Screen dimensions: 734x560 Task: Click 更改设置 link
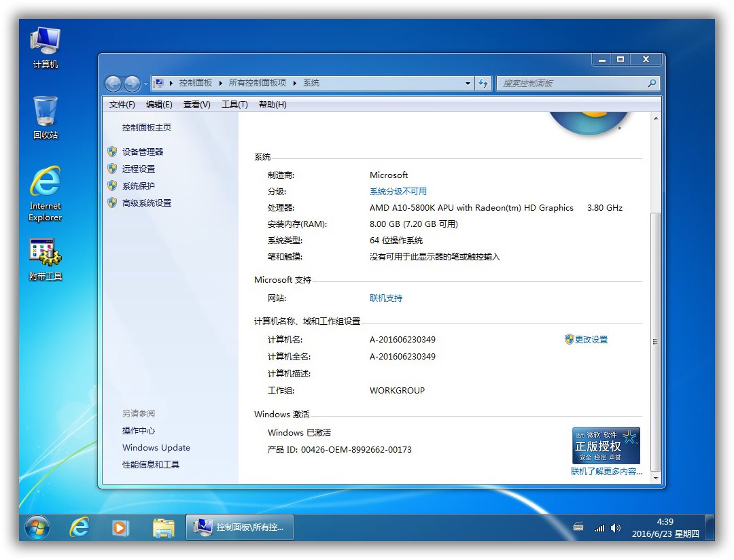591,339
